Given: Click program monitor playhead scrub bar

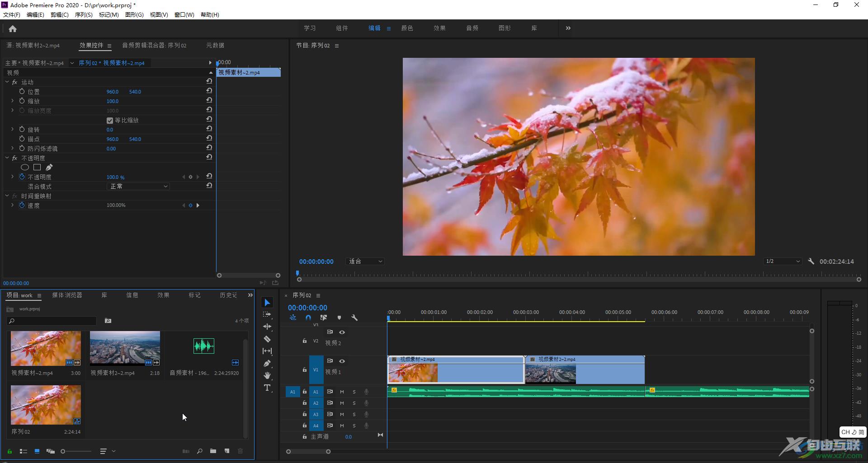Looking at the screenshot, I should [579, 274].
